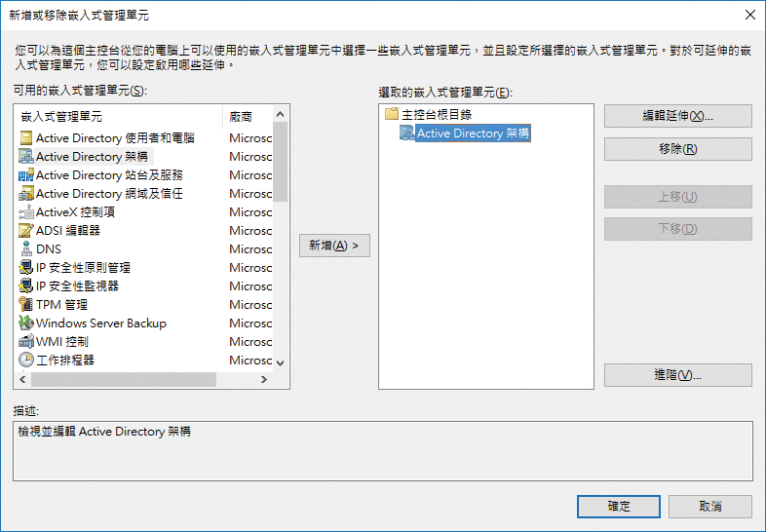This screenshot has height=532, width=766.
Task: Click the disabled 上移(U) button
Action: pyautogui.click(x=678, y=197)
